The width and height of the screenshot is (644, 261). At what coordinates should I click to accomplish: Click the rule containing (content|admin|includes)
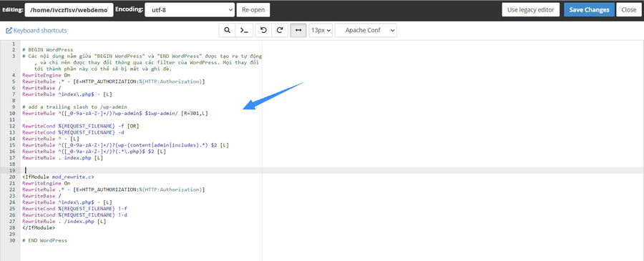tap(126, 145)
